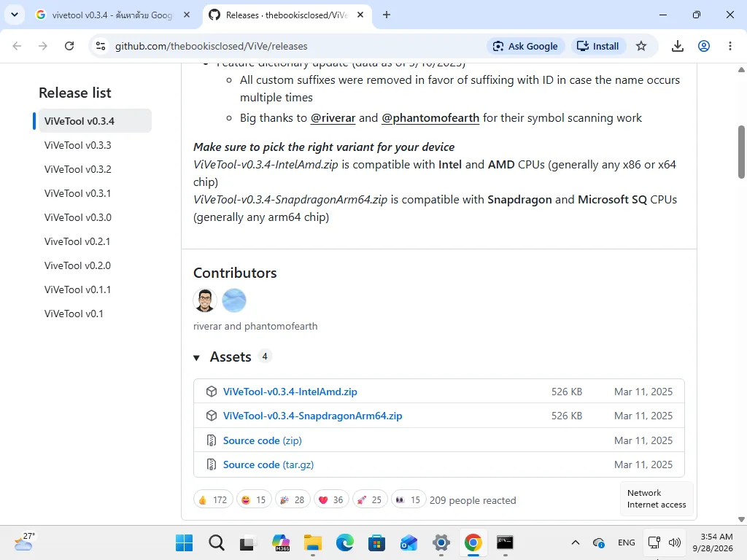
Task: Select ViveTool v0.2.0 in release list
Action: [77, 265]
